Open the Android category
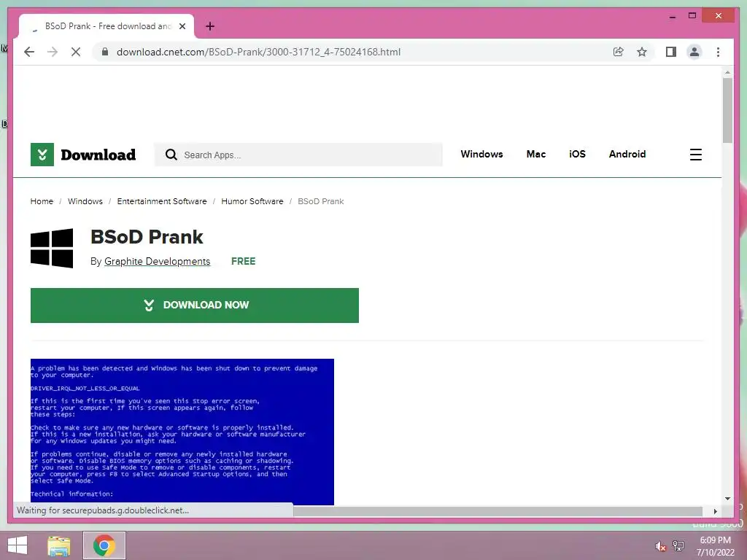Image resolution: width=747 pixels, height=560 pixels. pyautogui.click(x=627, y=154)
